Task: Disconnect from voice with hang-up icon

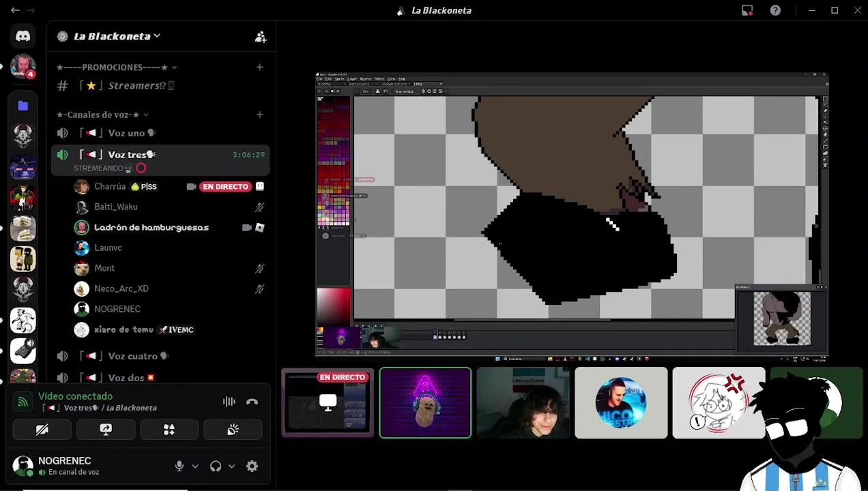Action: pos(252,402)
